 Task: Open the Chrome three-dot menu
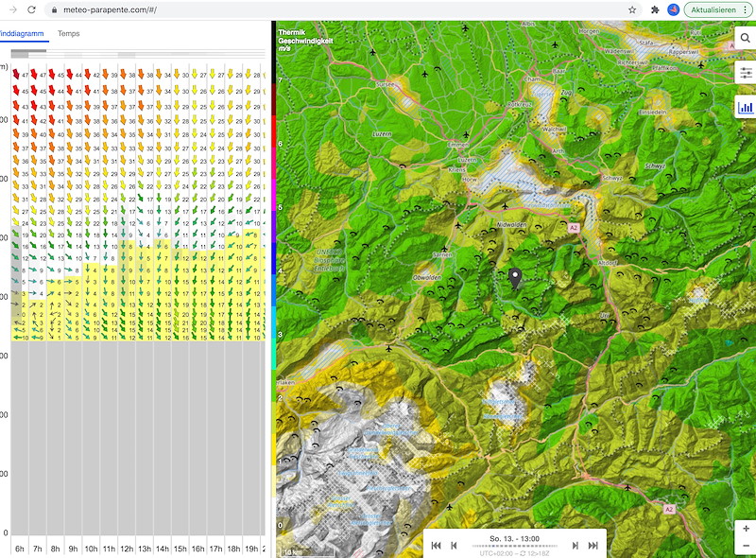click(x=746, y=9)
